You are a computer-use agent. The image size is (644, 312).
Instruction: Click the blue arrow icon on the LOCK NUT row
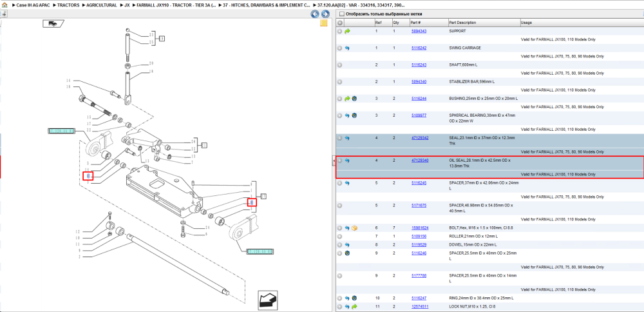coord(347,307)
